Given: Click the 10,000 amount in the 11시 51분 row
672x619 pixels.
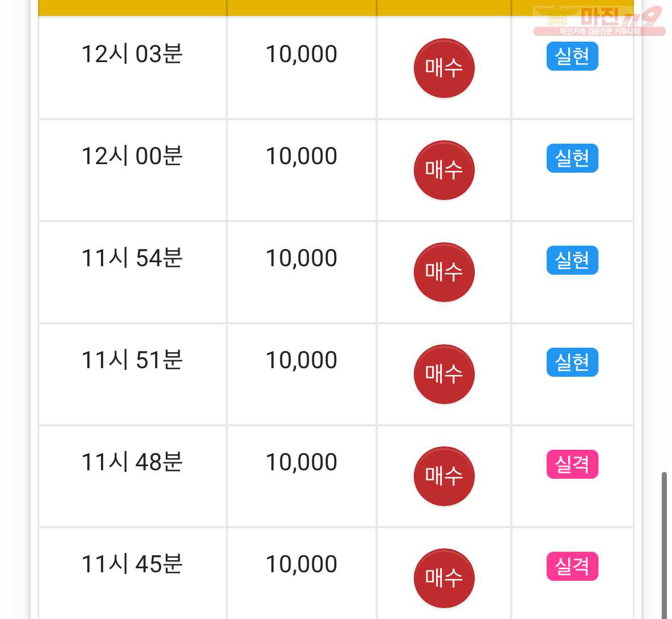Looking at the screenshot, I should [x=302, y=360].
